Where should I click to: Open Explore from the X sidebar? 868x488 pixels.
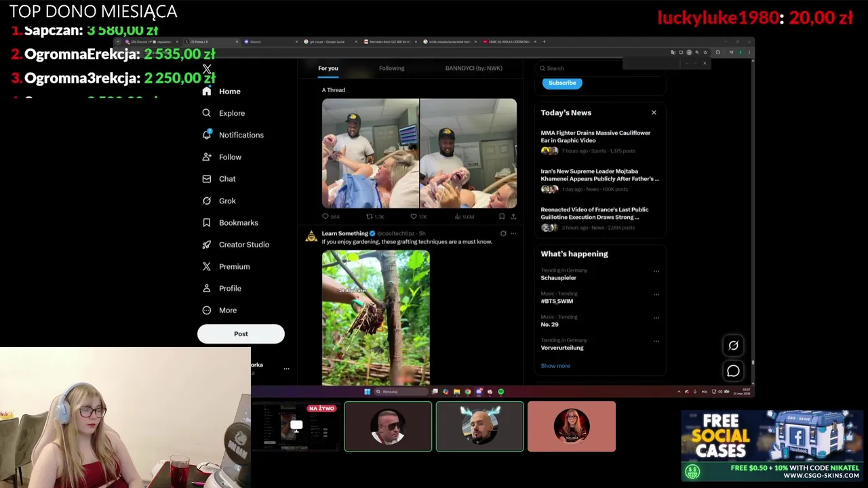click(224, 113)
